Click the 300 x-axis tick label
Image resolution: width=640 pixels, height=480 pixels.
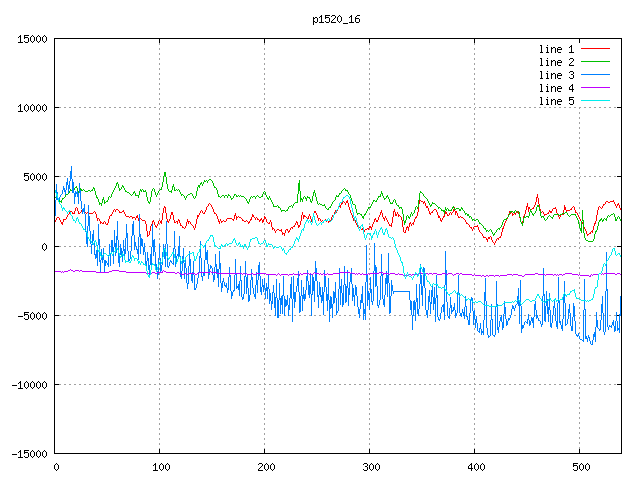coord(369,467)
